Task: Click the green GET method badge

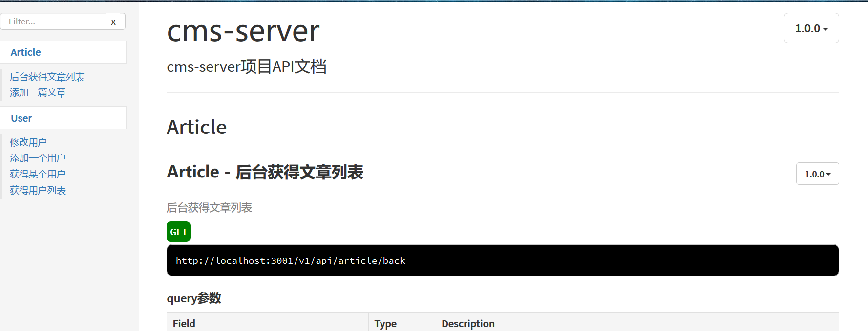Action: pos(178,232)
